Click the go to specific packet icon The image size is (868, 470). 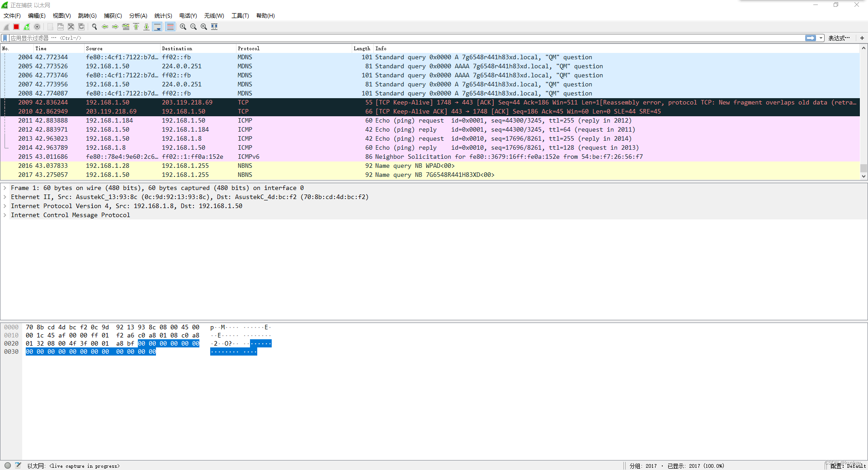click(x=126, y=27)
